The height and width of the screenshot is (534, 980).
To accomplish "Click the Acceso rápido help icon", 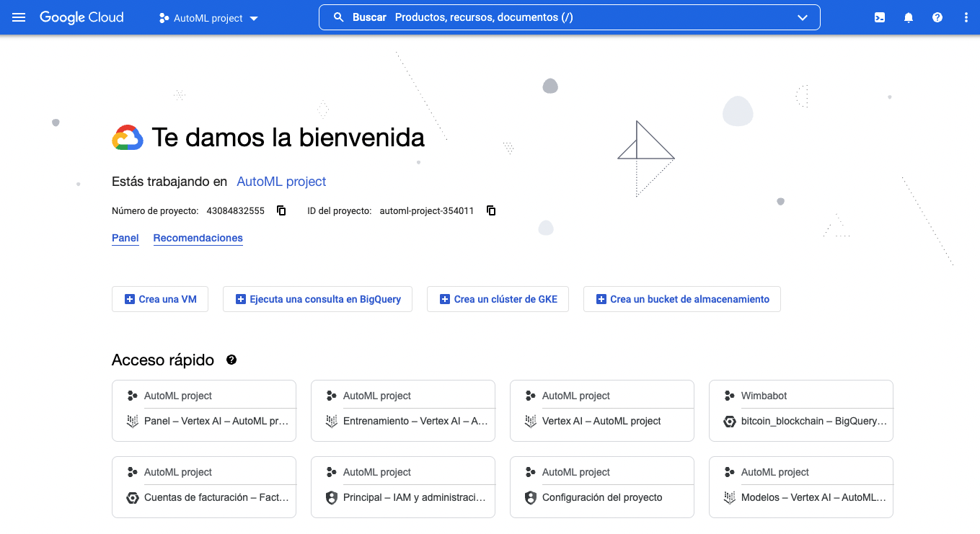I will pos(231,360).
